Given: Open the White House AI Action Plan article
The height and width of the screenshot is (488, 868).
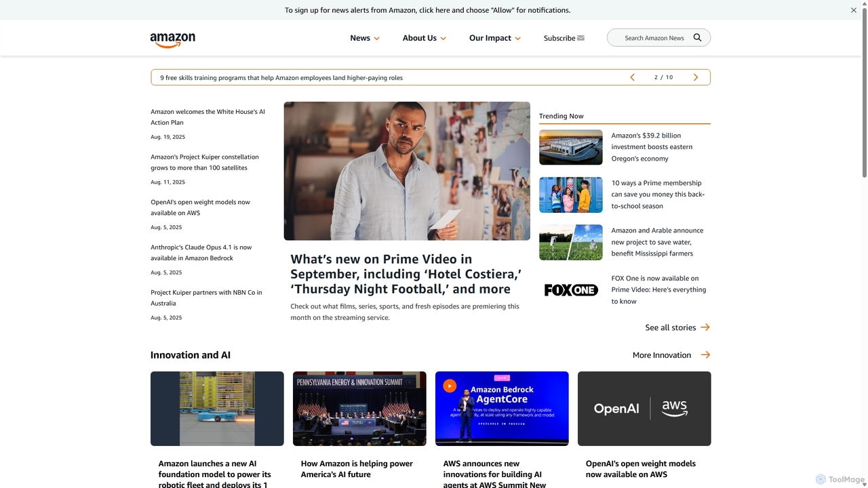Looking at the screenshot, I should point(208,117).
